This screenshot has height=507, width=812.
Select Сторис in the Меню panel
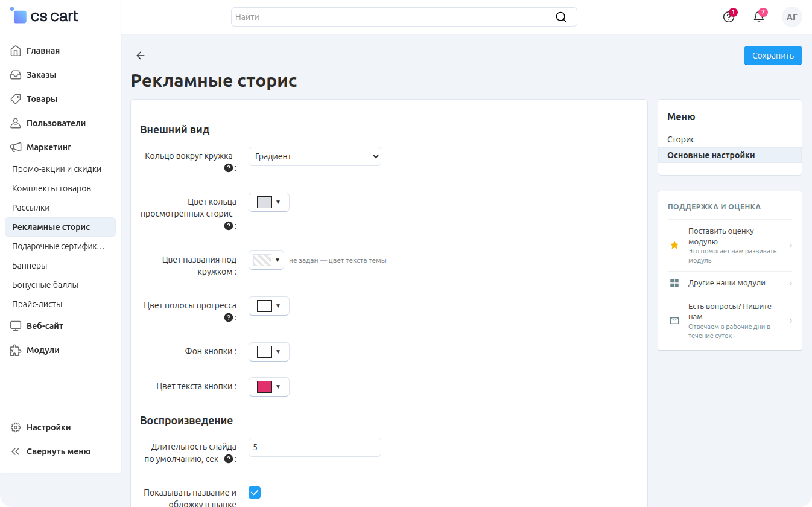681,139
